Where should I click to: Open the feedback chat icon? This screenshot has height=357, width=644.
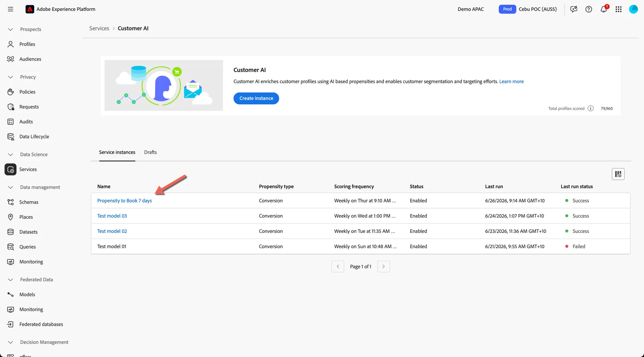[574, 9]
